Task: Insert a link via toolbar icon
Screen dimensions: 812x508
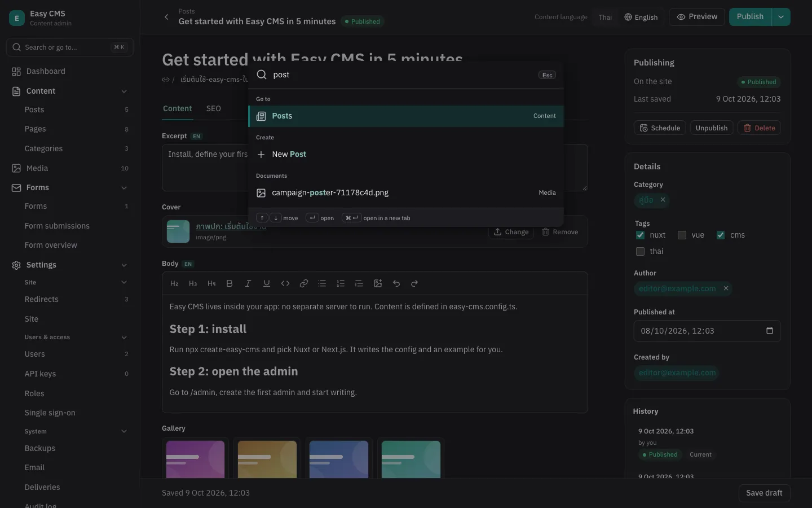Action: pyautogui.click(x=304, y=283)
